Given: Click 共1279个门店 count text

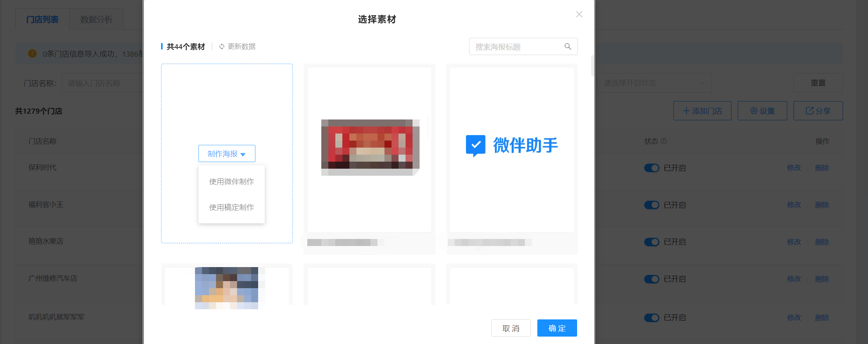Looking at the screenshot, I should [39, 111].
